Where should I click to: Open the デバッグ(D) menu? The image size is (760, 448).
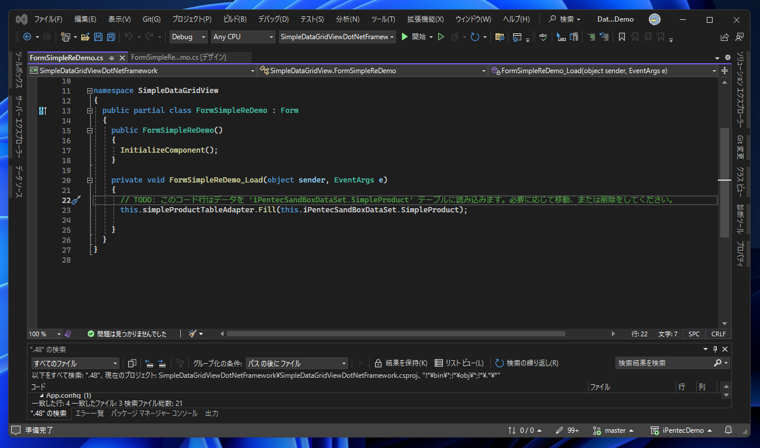[273, 19]
